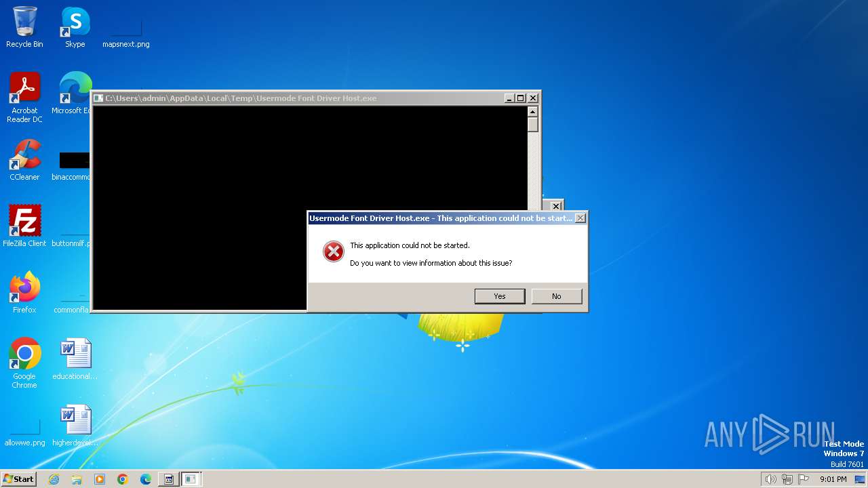Minimize the Usermode Font Driver Host console
The image size is (868, 488).
click(510, 98)
